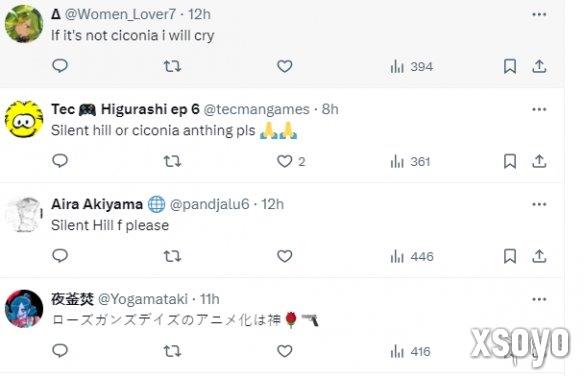This screenshot has height=376, width=584.
Task: Share Women_Lover7's tweet
Action: point(539,66)
